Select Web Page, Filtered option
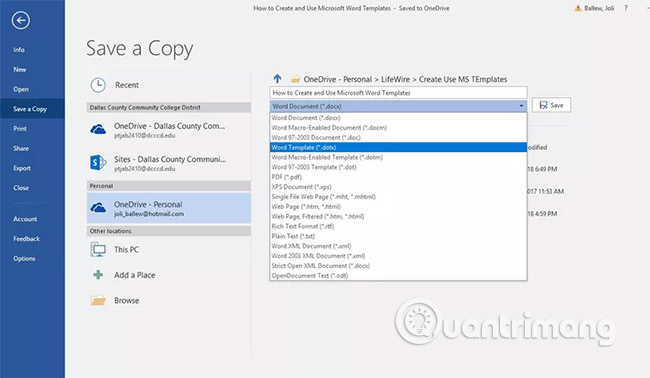Viewport: 650px width, 378px height. (x=398, y=216)
